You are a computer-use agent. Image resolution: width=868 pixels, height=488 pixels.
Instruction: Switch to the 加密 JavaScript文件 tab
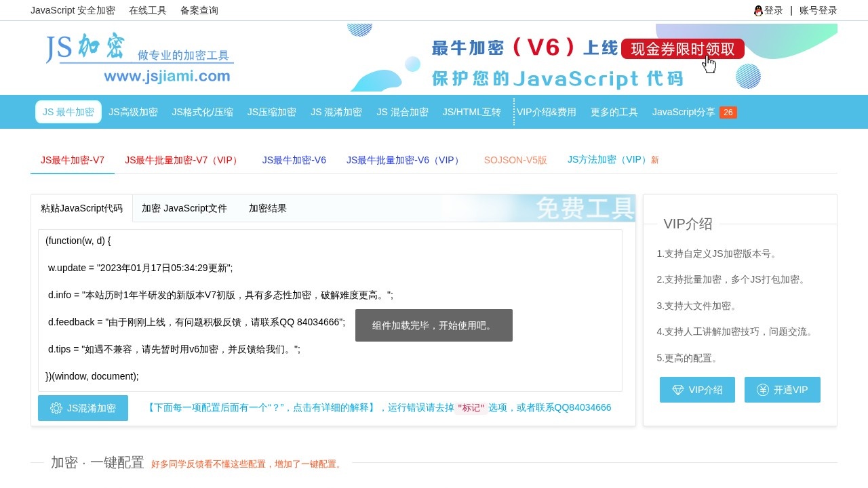[184, 208]
